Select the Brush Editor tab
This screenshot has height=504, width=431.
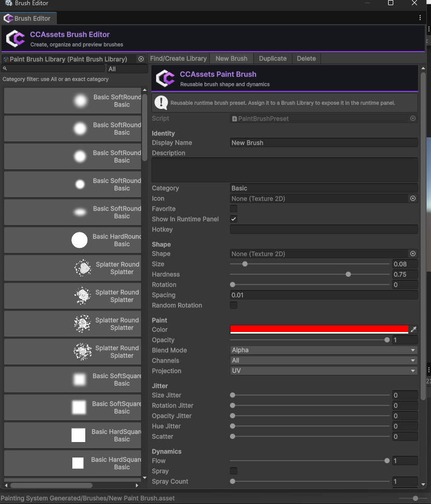tap(28, 18)
